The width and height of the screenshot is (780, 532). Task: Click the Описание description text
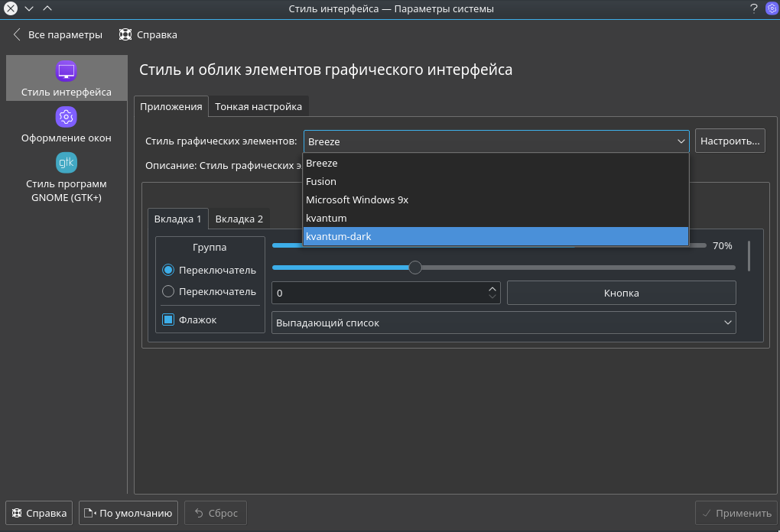[x=224, y=166]
